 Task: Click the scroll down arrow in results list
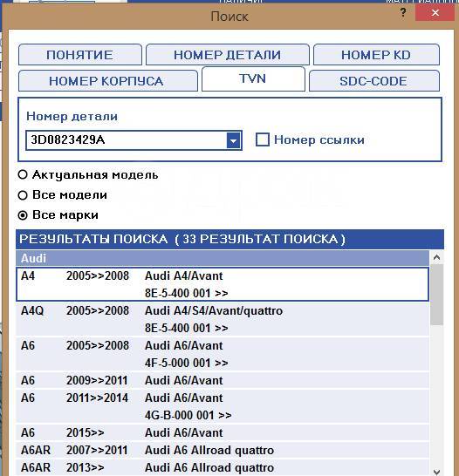click(437, 472)
